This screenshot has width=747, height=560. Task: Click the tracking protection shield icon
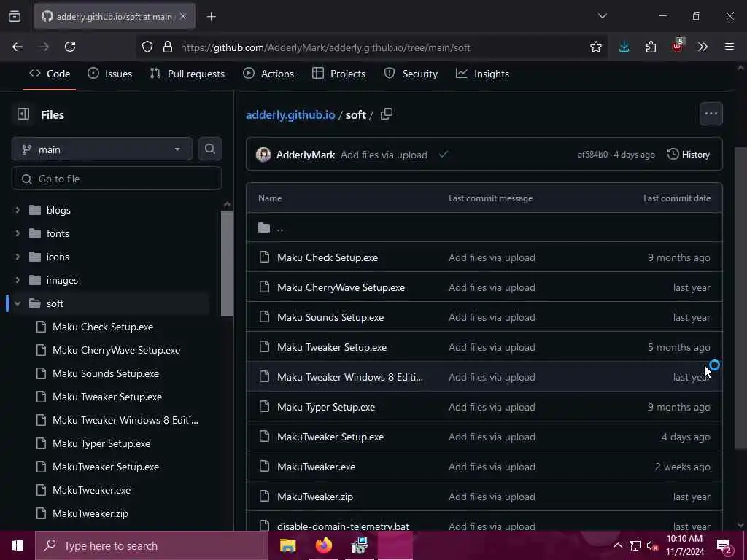(x=147, y=47)
